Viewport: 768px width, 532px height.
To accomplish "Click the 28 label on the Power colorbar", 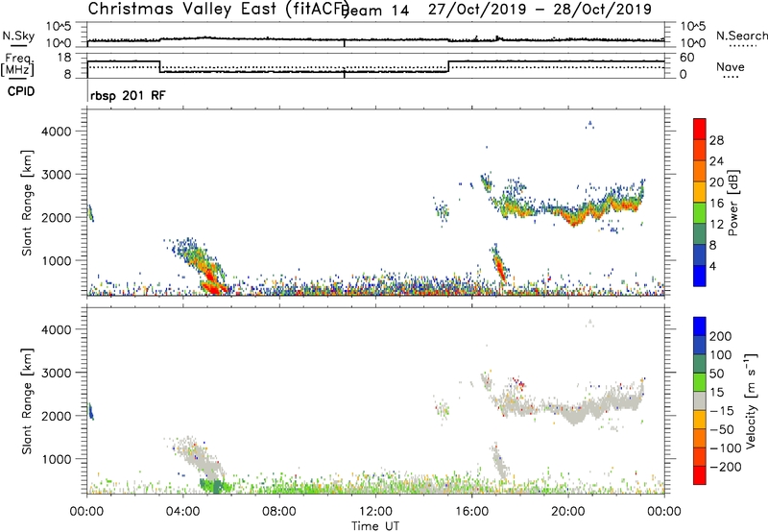I will point(716,140).
